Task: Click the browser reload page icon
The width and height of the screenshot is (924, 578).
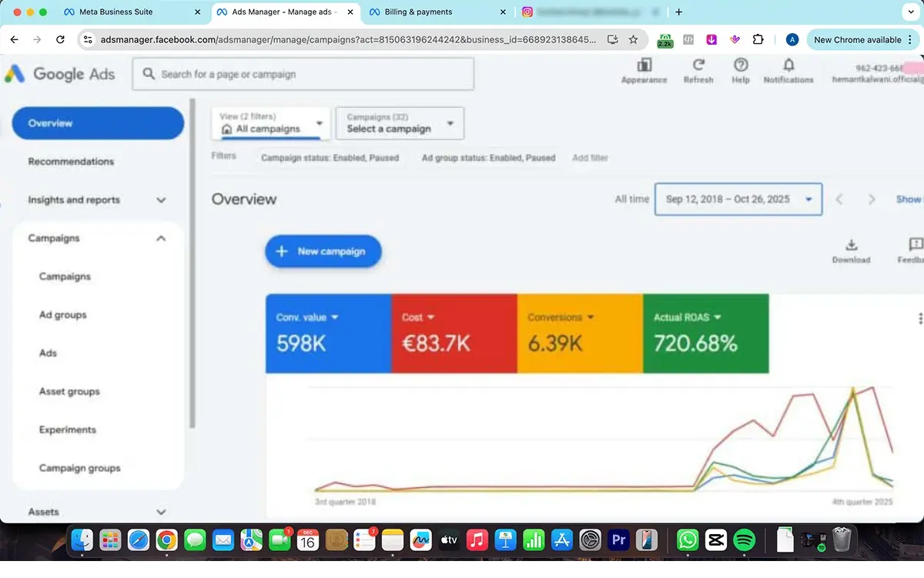Action: pyautogui.click(x=60, y=39)
